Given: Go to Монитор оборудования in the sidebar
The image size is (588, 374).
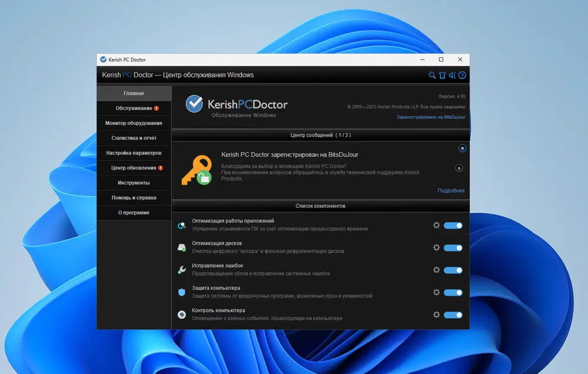Looking at the screenshot, I should [x=133, y=123].
